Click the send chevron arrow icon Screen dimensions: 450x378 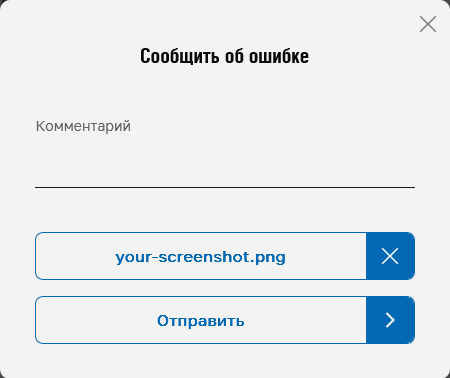pos(390,320)
